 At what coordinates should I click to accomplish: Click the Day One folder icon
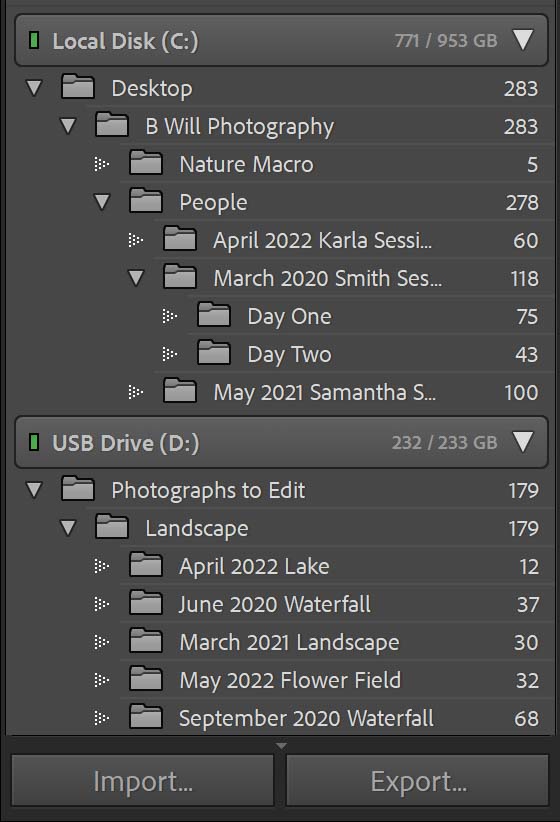click(214, 315)
